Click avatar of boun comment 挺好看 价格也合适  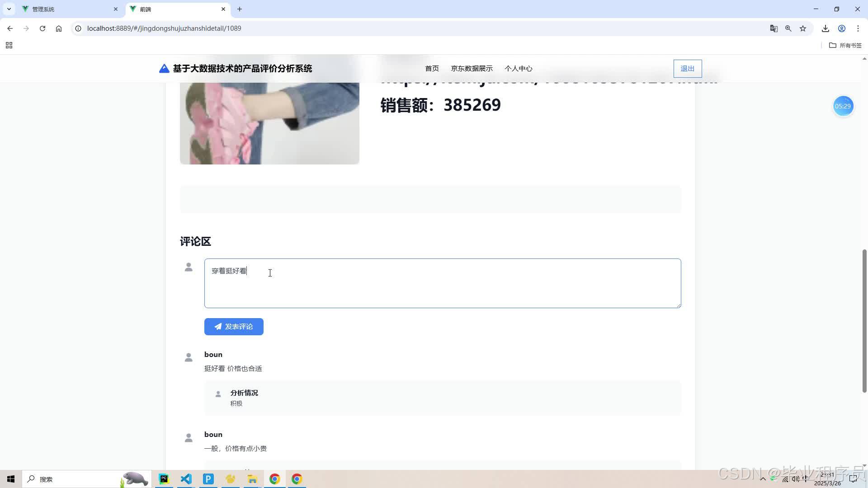(x=189, y=358)
